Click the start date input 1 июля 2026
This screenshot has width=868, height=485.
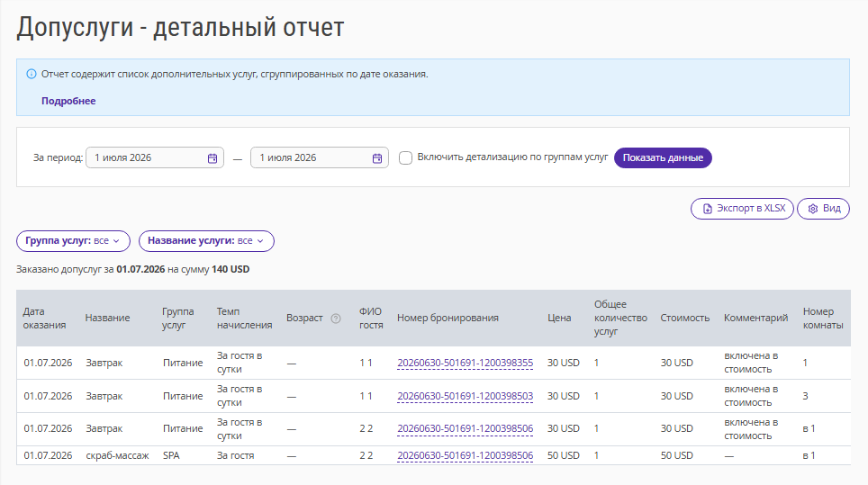click(x=155, y=157)
